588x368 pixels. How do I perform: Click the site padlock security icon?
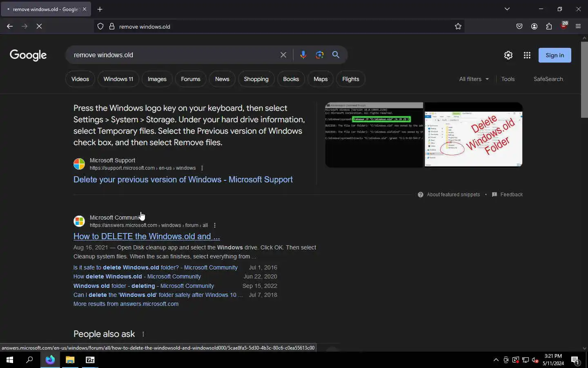coord(111,26)
